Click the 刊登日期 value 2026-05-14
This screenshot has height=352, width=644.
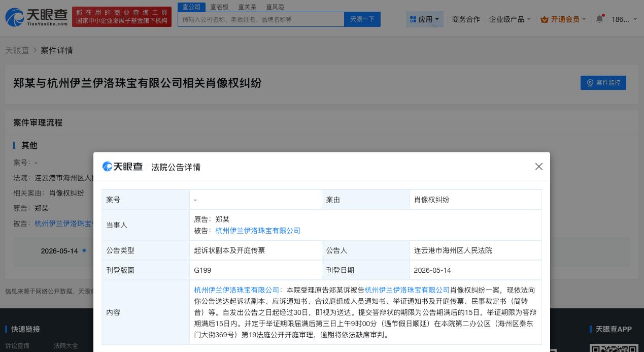432,270
